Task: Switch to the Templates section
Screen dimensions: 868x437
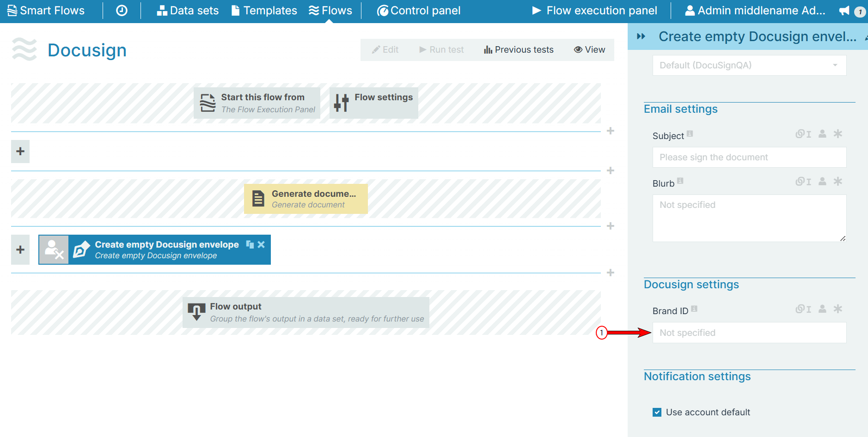Action: [x=264, y=10]
